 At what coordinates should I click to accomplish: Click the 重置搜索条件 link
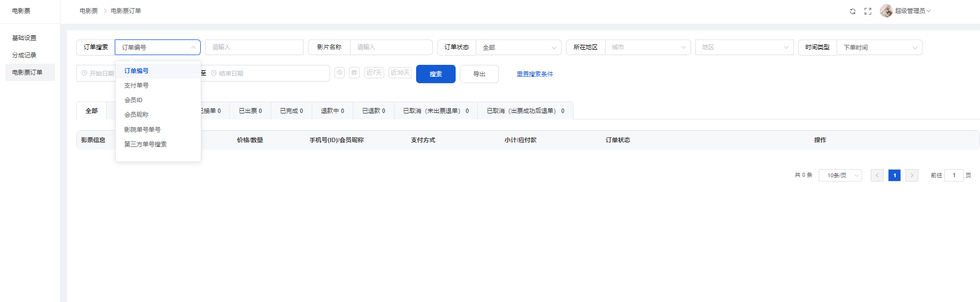pos(535,74)
